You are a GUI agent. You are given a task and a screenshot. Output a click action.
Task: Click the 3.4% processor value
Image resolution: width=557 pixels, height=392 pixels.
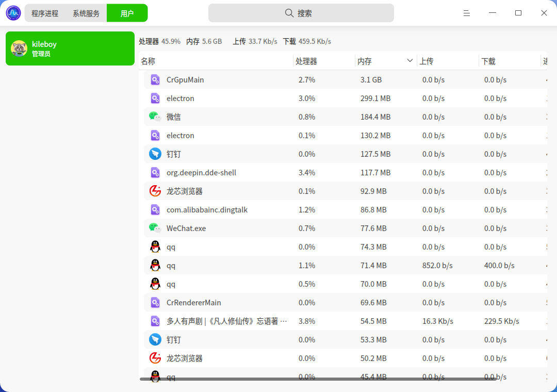pos(306,173)
